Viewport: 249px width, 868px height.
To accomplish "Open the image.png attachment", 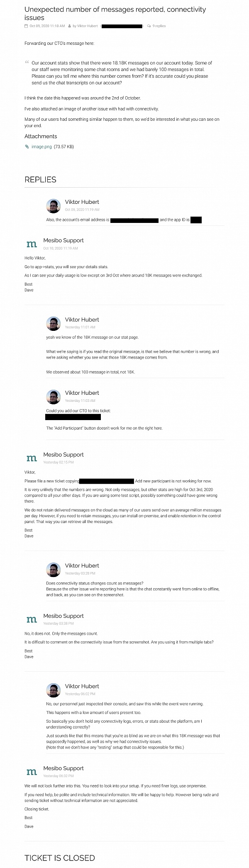I will [41, 147].
